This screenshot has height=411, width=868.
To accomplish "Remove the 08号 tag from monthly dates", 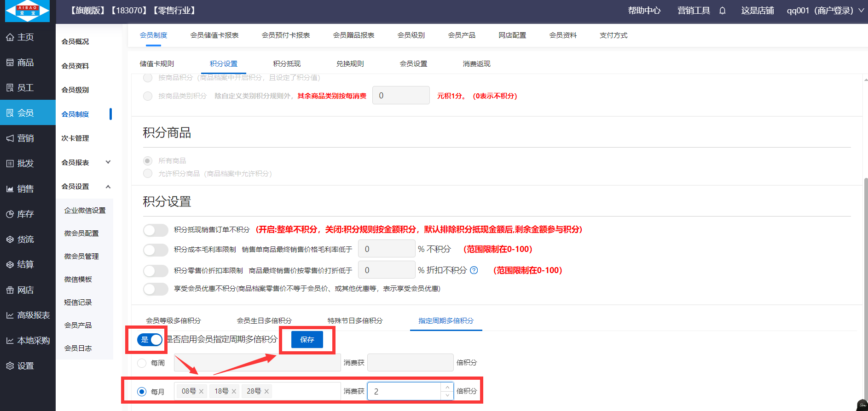I will point(201,392).
